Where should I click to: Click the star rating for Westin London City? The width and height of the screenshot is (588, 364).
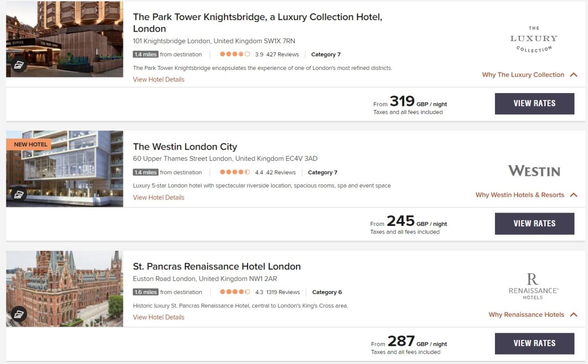click(x=235, y=172)
